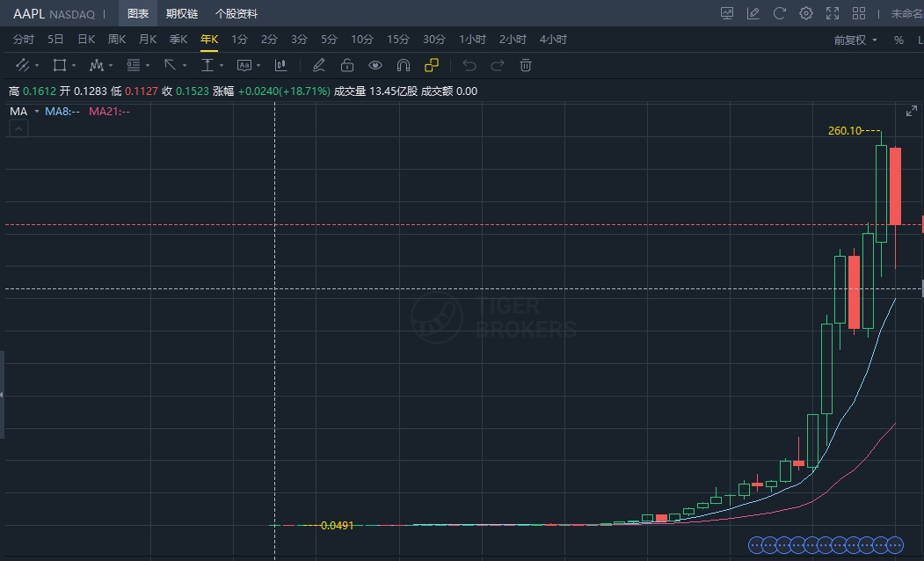
Task: Undo the last drawing action
Action: coord(469,65)
